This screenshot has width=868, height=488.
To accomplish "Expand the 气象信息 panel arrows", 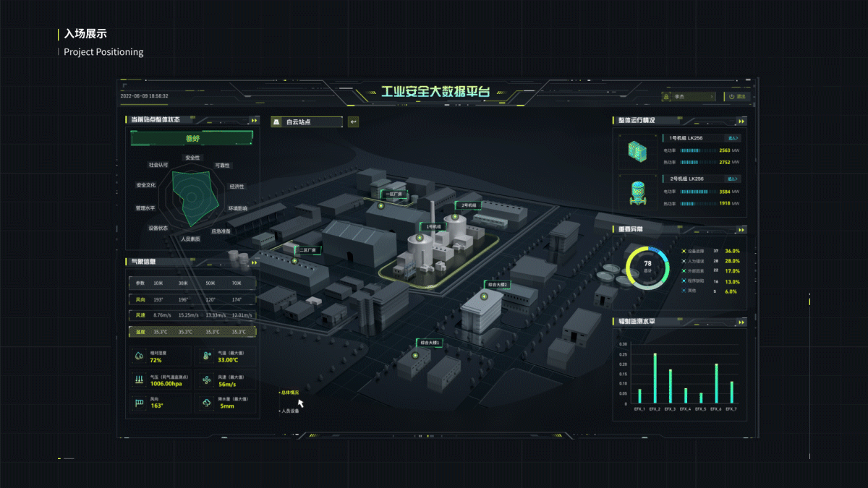I will click(254, 262).
